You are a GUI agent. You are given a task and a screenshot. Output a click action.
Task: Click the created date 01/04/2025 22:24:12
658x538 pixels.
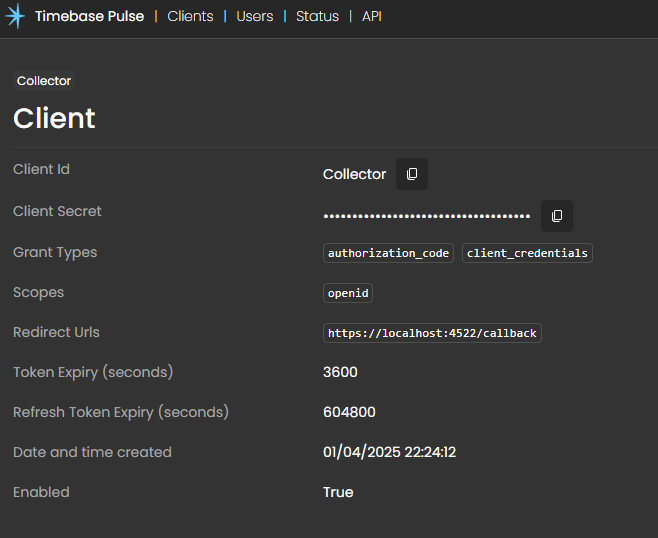389,452
